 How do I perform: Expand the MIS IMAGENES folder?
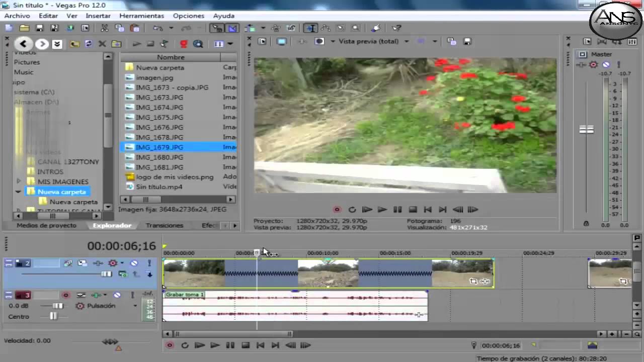tap(19, 181)
